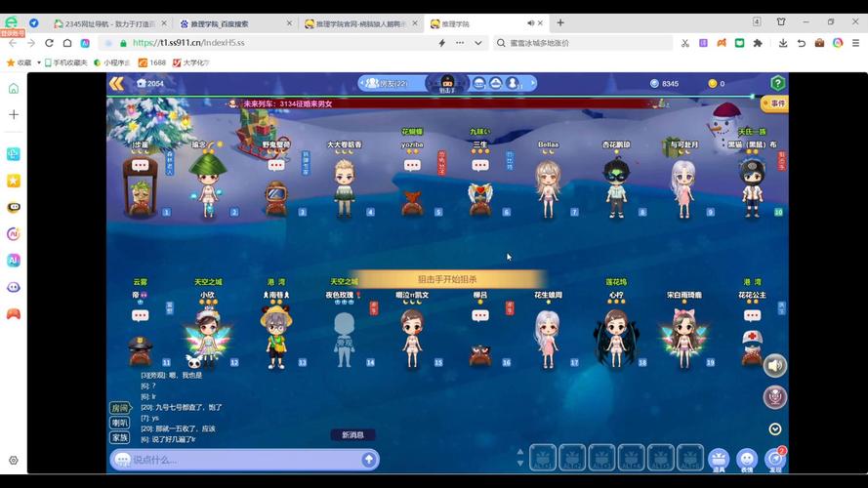
Task: Open the 大学化学 bookmark
Action: coord(191,62)
